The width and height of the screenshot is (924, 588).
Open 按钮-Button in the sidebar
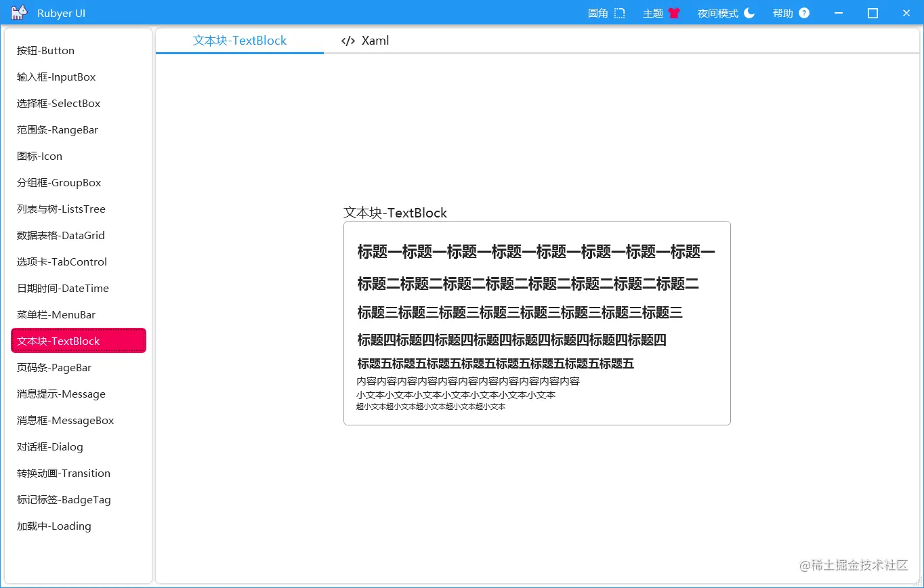[x=45, y=50]
